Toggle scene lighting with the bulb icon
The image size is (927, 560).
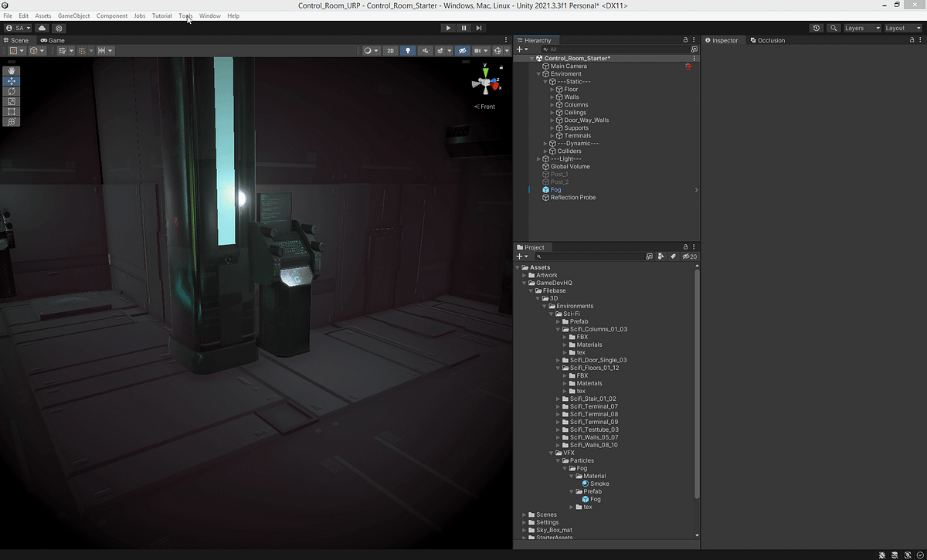408,50
